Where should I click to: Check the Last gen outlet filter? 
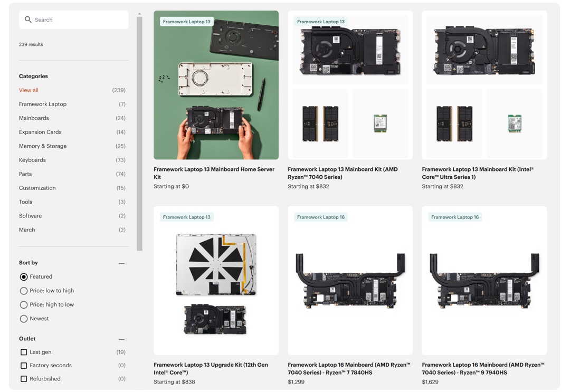24,352
